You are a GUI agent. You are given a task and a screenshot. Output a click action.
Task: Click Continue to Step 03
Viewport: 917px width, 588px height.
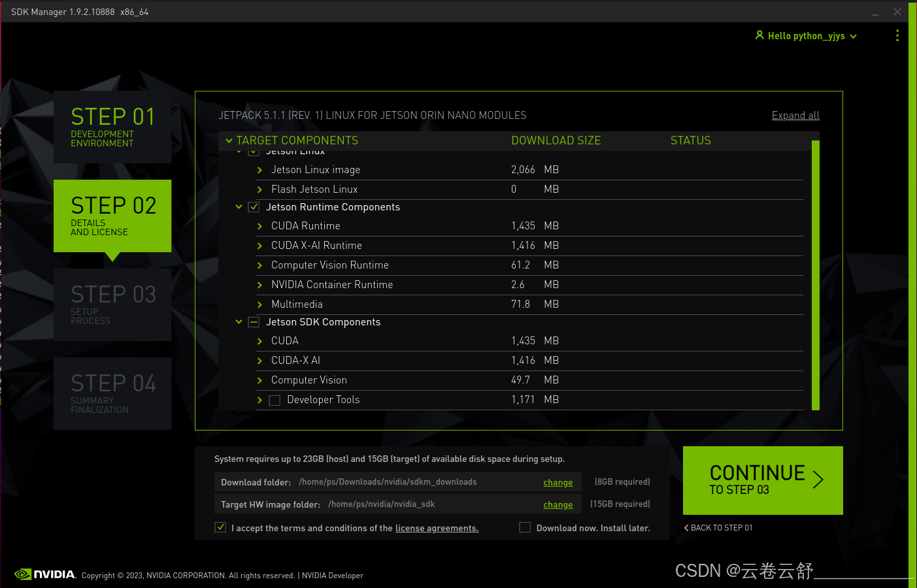click(x=763, y=480)
